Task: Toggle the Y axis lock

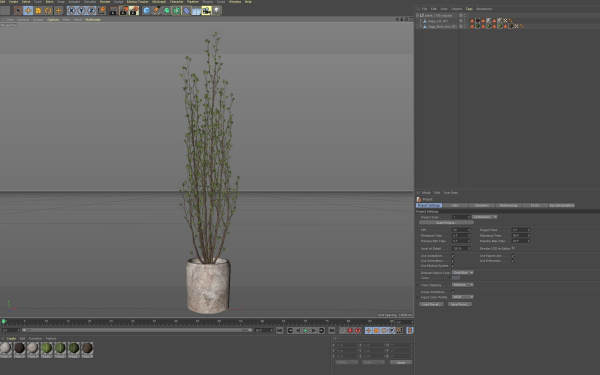Action: point(82,11)
